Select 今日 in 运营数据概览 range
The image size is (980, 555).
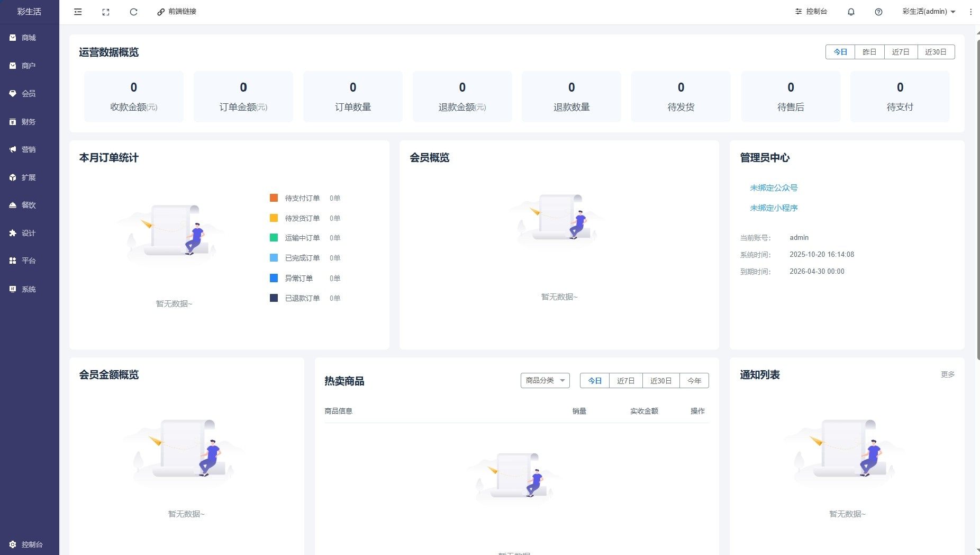840,52
